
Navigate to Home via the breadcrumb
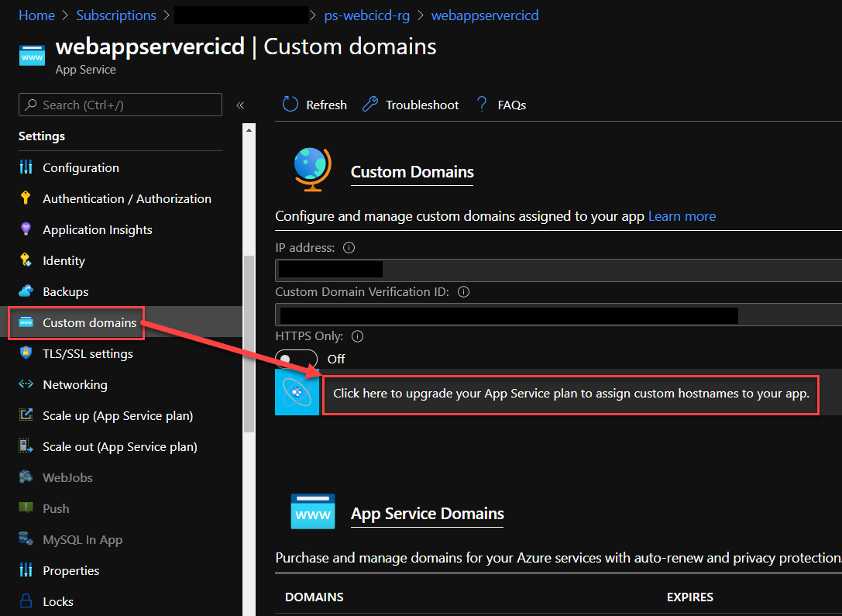[x=36, y=15]
